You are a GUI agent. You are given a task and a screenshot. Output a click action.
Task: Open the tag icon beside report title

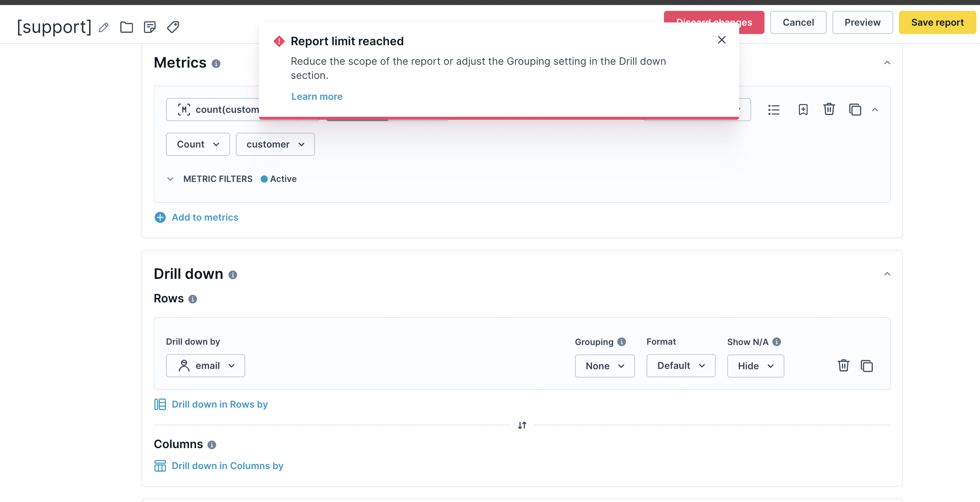pyautogui.click(x=173, y=27)
